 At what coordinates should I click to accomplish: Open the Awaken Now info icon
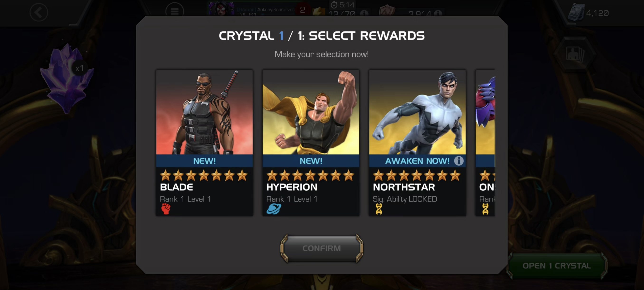point(459,161)
